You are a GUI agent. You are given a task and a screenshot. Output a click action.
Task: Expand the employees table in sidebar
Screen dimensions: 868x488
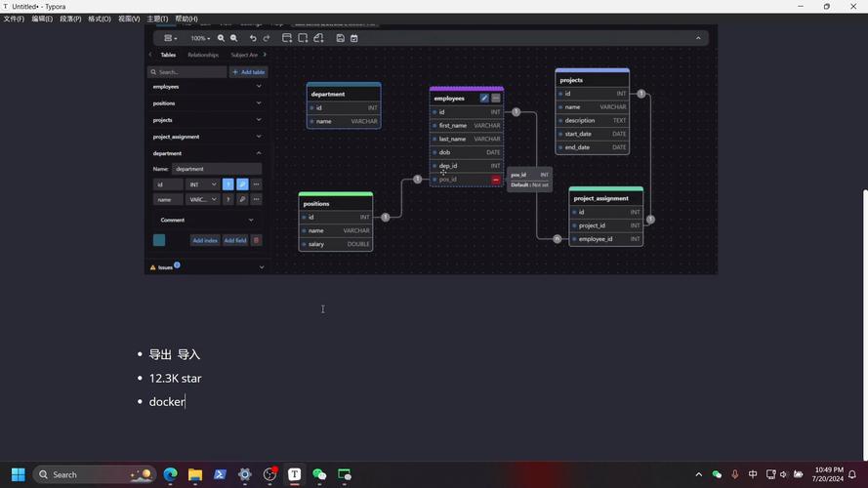click(x=259, y=87)
